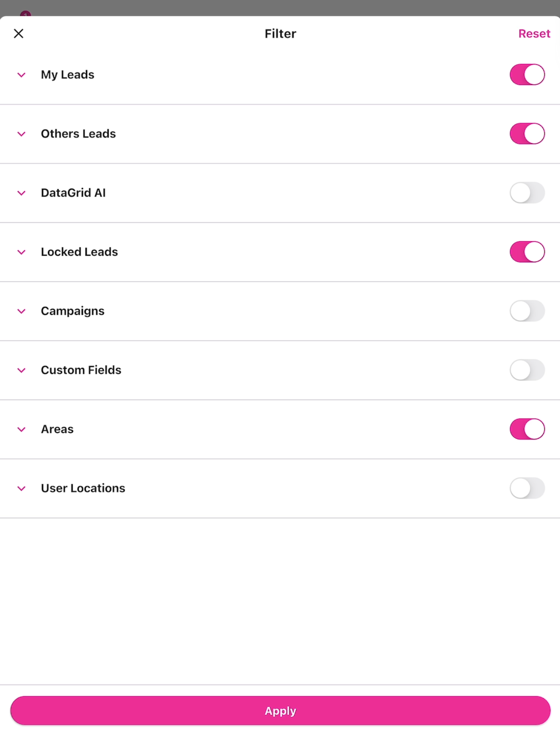Expand the Areas section chevron

coord(22,429)
